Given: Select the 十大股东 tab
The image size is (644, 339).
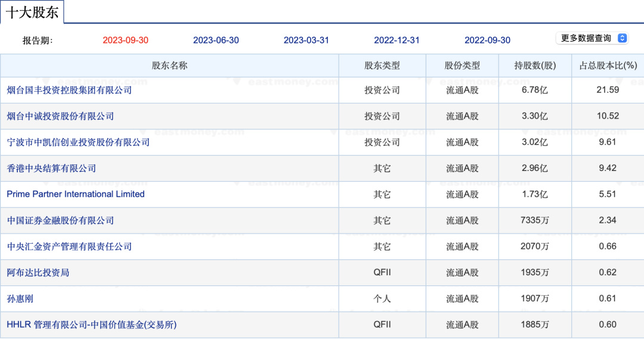Looking at the screenshot, I should (32, 13).
